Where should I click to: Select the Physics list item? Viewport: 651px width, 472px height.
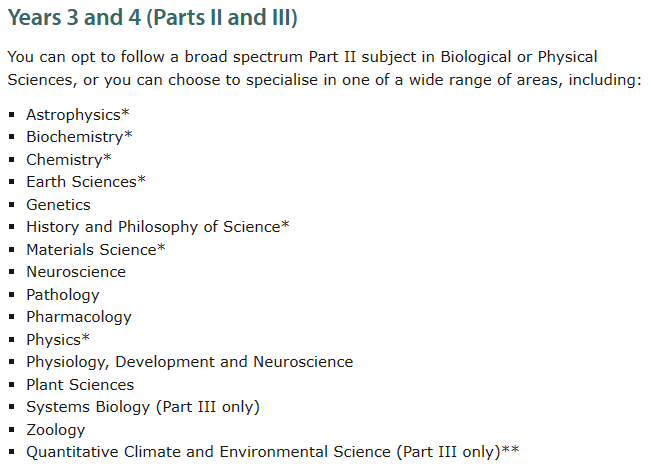[x=58, y=340]
